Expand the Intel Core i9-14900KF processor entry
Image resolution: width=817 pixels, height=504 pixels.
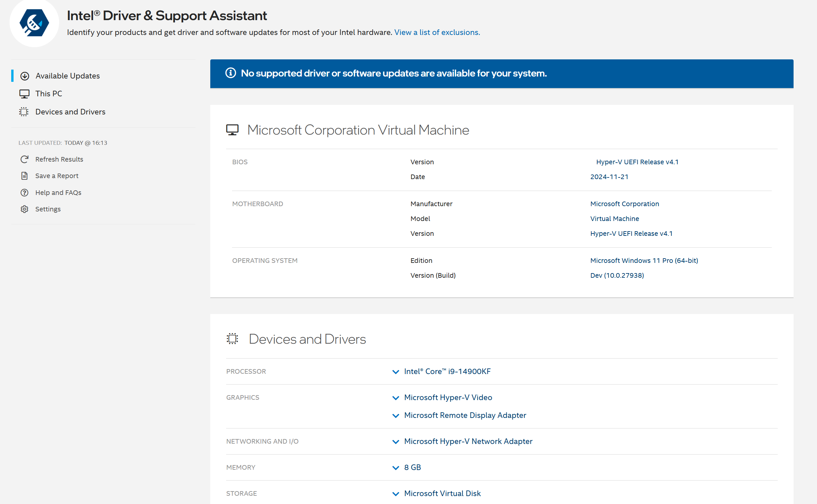pyautogui.click(x=396, y=372)
